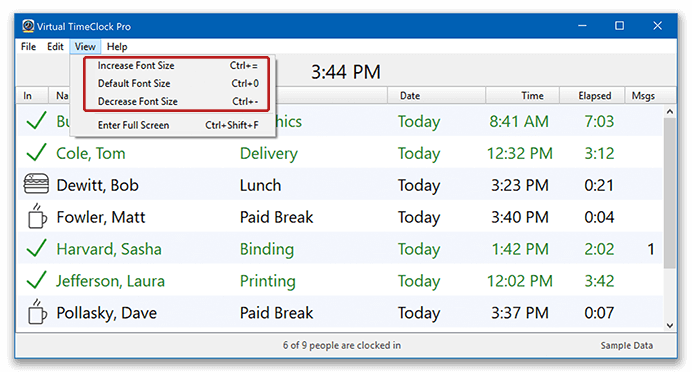Click the scroll down arrow

670,326
